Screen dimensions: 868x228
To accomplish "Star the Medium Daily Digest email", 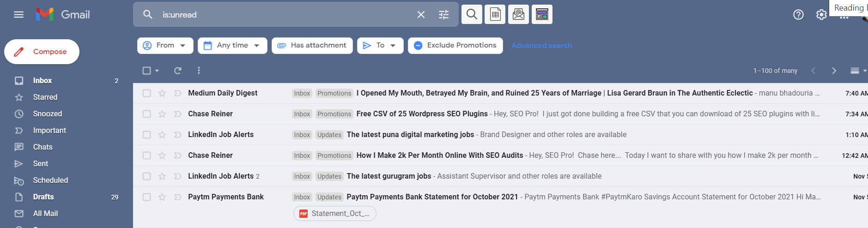I will click(162, 93).
